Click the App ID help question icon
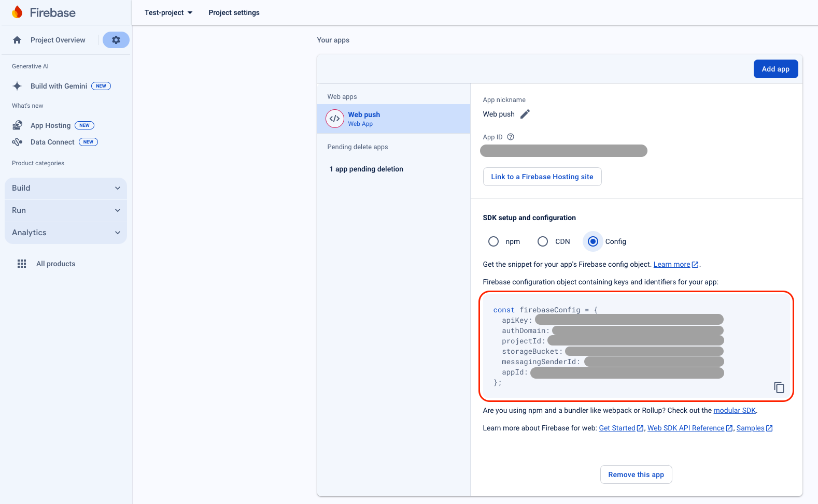 point(511,137)
